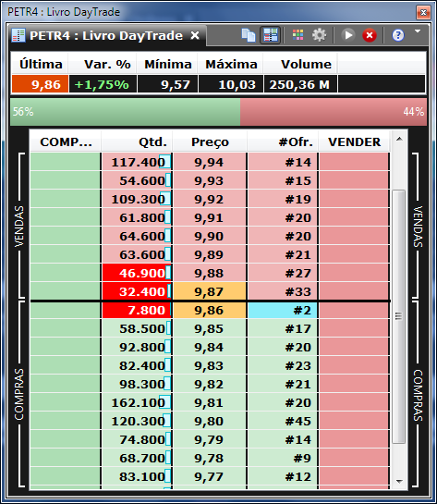The image size is (437, 504).
Task: Click the VENDER cell on the 9,90 row
Action: 354,236
